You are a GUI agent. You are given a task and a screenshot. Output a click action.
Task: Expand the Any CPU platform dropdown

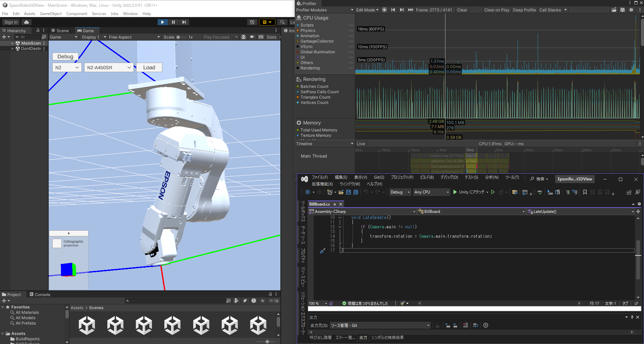[431, 192]
